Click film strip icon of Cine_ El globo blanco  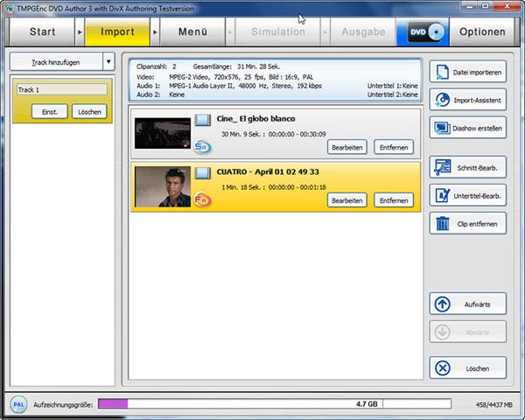pyautogui.click(x=203, y=120)
